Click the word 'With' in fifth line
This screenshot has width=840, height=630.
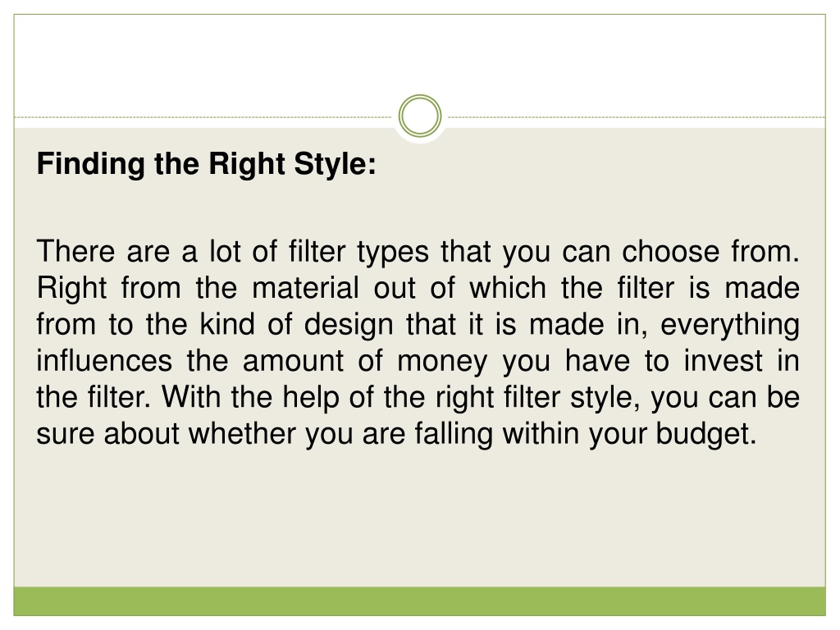click(x=191, y=397)
